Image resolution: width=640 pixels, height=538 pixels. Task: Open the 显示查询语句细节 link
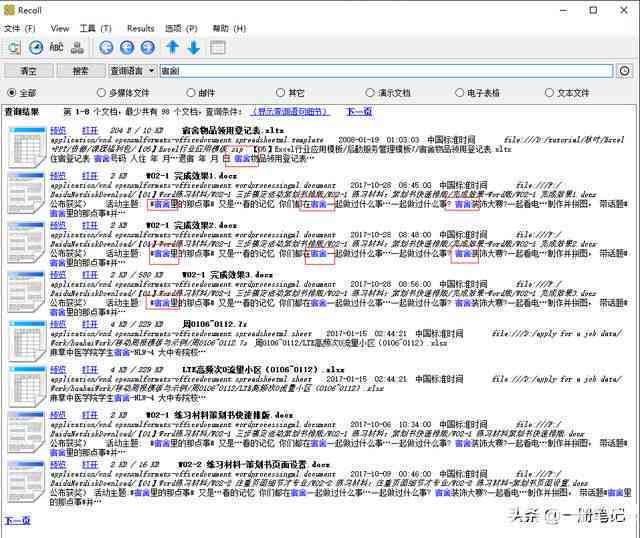[x=290, y=111]
